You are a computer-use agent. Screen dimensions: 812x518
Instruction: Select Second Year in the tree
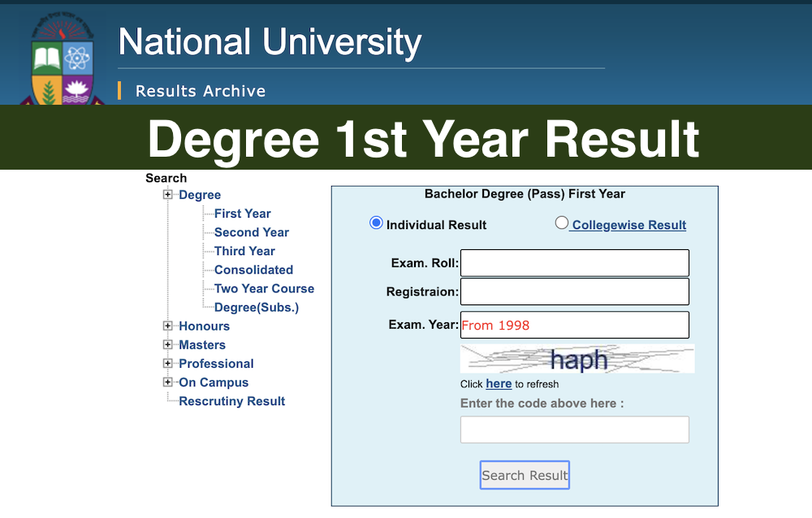click(250, 232)
